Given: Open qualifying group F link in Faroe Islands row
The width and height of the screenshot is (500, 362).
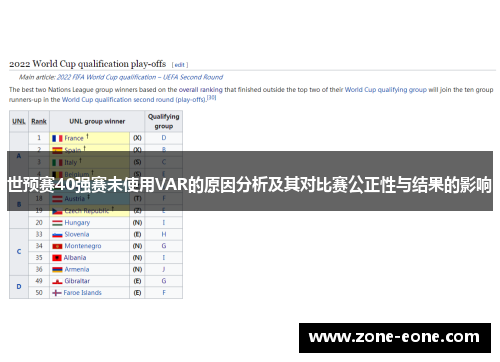Looking at the screenshot, I should 164,293.
